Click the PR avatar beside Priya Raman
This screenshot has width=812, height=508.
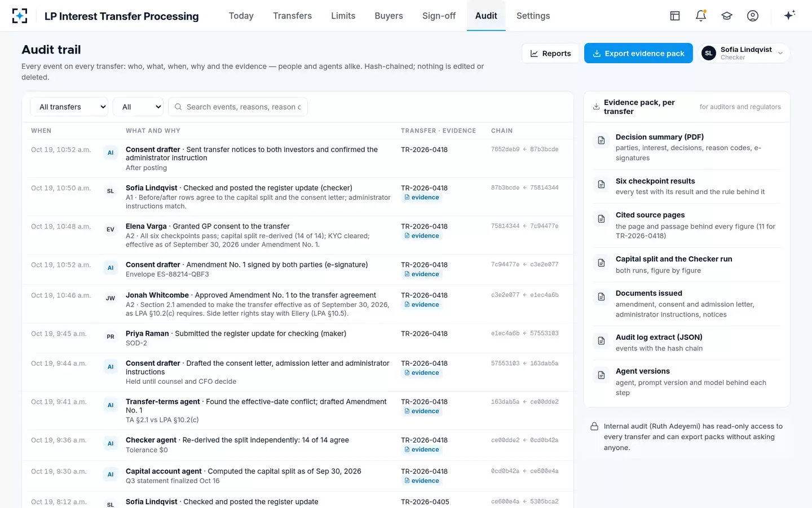click(x=111, y=337)
